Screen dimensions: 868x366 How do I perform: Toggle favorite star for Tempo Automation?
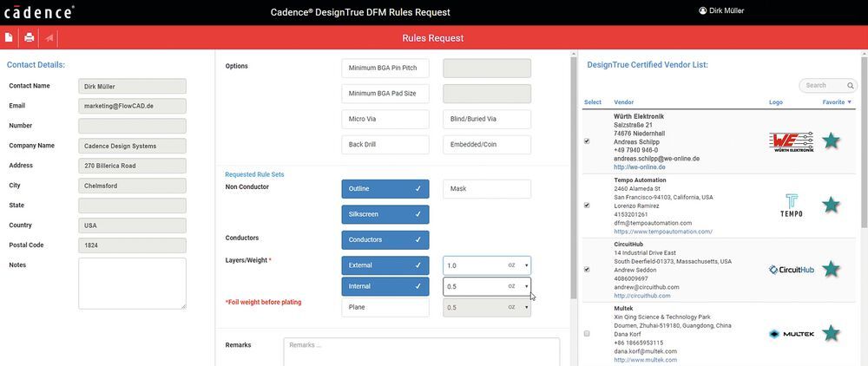click(x=831, y=205)
